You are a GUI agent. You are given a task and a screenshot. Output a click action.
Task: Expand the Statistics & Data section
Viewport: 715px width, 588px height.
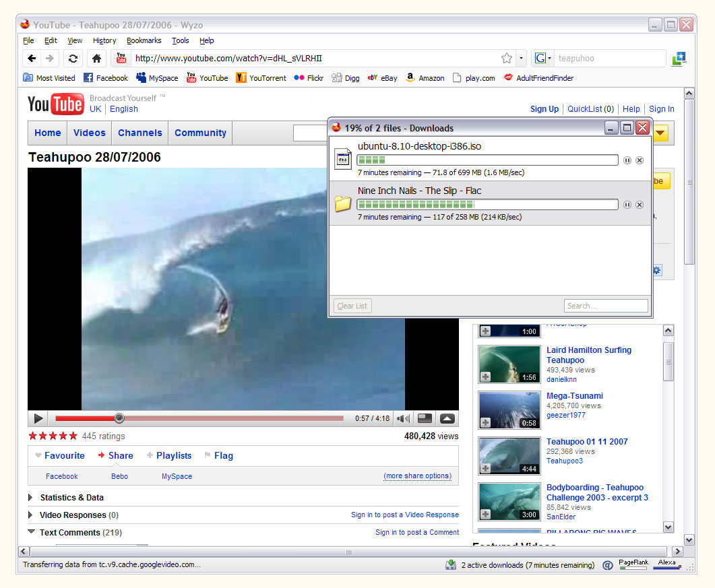click(31, 498)
